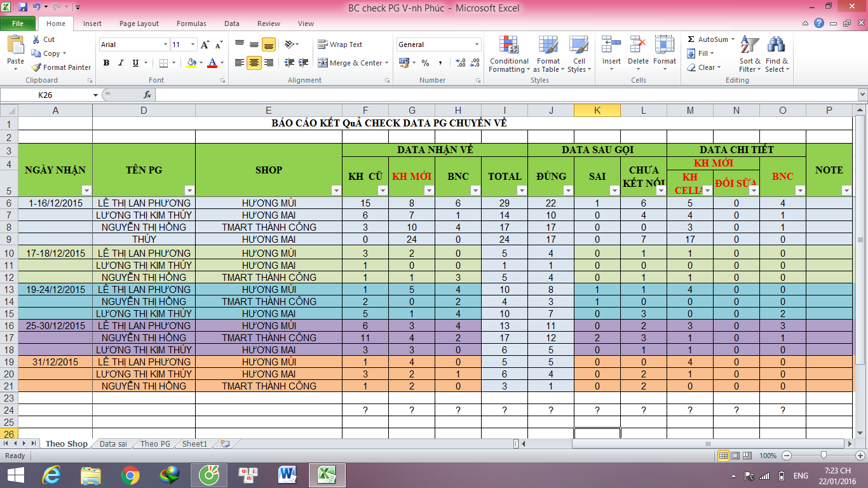The image size is (868, 488).
Task: Apply Bold formatting to cell
Action: point(106,63)
